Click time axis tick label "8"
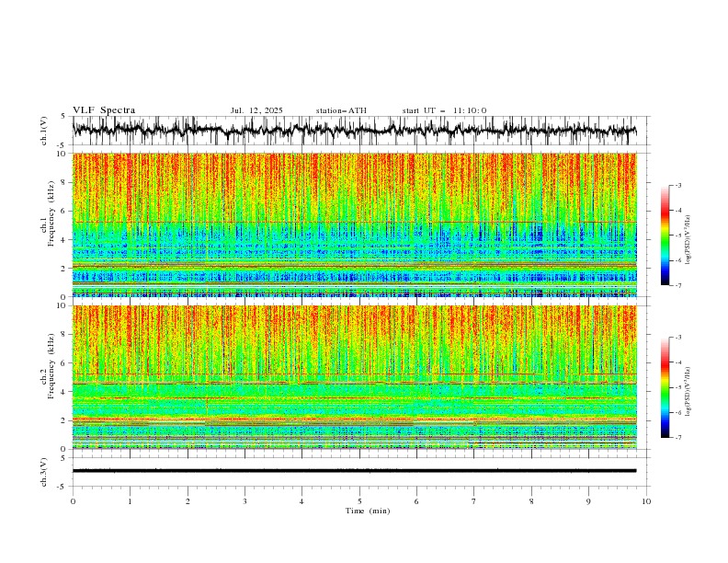 (x=531, y=501)
